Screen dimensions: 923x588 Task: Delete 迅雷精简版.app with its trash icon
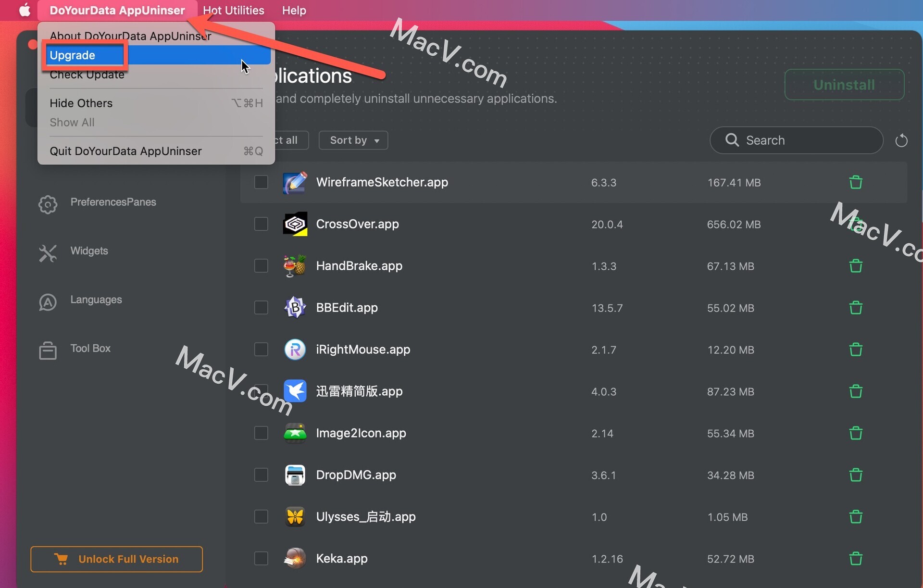click(855, 391)
